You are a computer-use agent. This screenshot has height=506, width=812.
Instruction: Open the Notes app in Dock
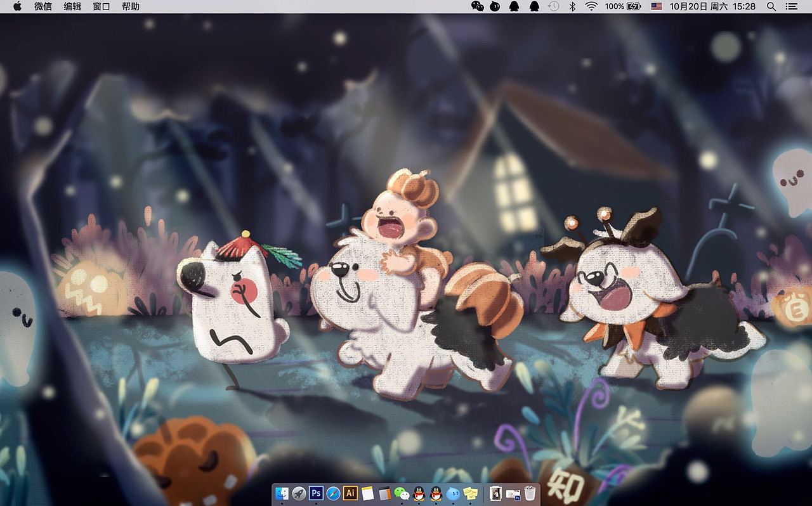pos(367,493)
